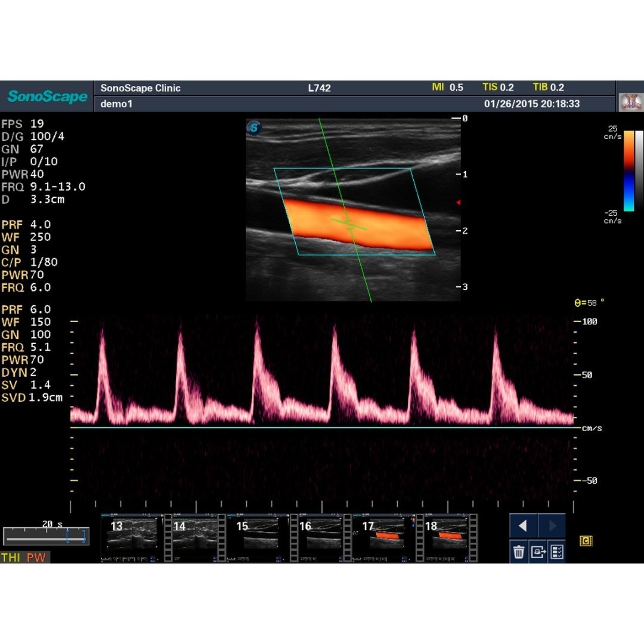The image size is (644, 644).
Task: Select the PW mode label
Action: pos(36,558)
